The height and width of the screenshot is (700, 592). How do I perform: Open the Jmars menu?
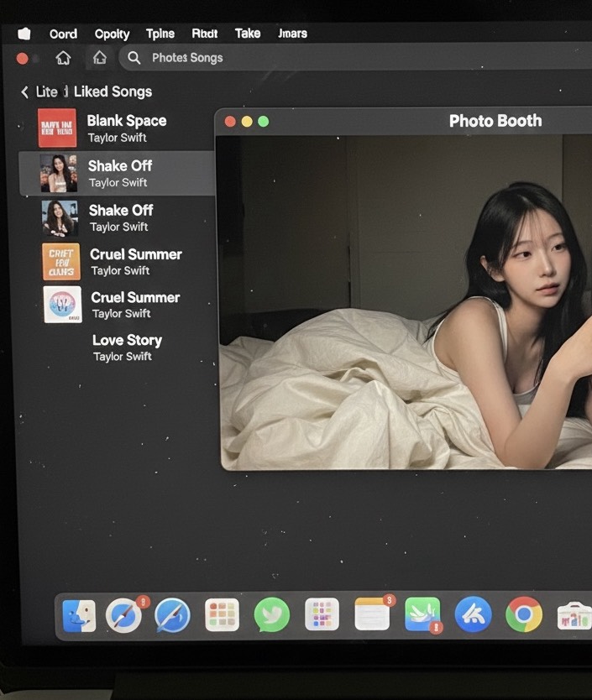(292, 34)
